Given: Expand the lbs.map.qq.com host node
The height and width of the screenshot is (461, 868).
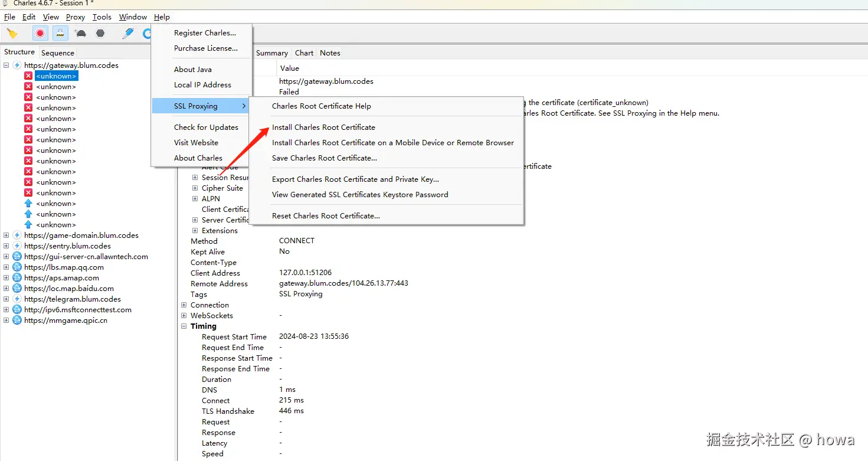Looking at the screenshot, I should point(6,267).
